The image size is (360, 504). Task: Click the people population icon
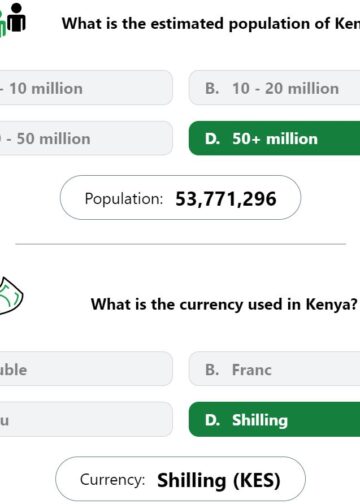(13, 19)
